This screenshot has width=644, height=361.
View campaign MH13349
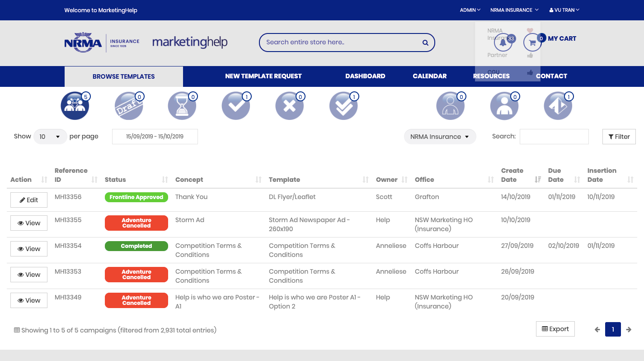[x=29, y=300]
